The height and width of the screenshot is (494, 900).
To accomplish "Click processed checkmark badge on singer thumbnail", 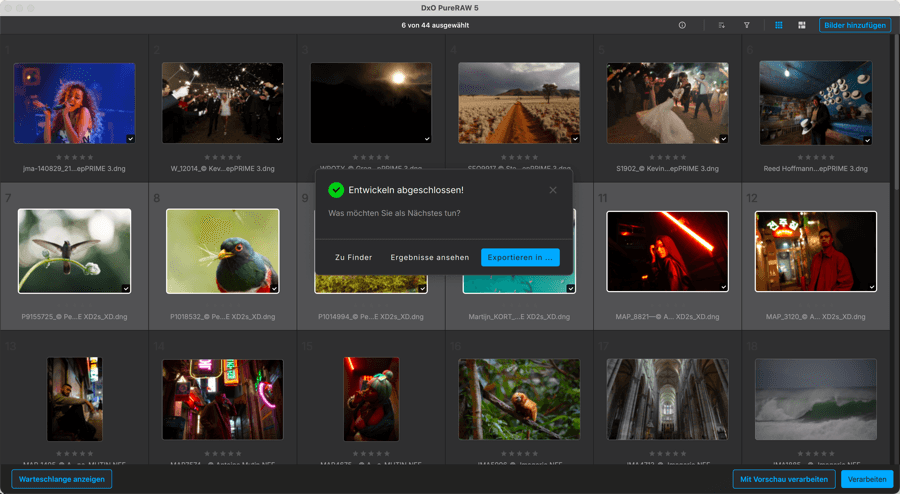I will click(130, 139).
